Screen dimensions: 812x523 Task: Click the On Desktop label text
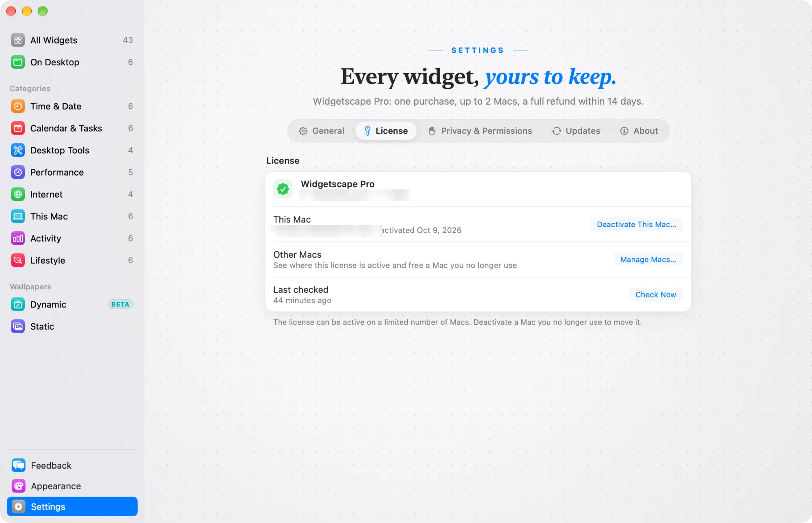(x=55, y=62)
